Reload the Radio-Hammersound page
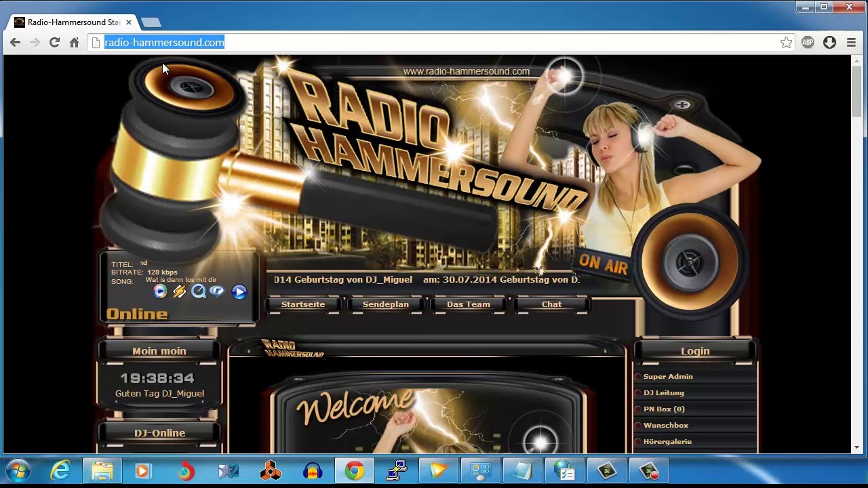The image size is (868, 488). click(x=54, y=43)
